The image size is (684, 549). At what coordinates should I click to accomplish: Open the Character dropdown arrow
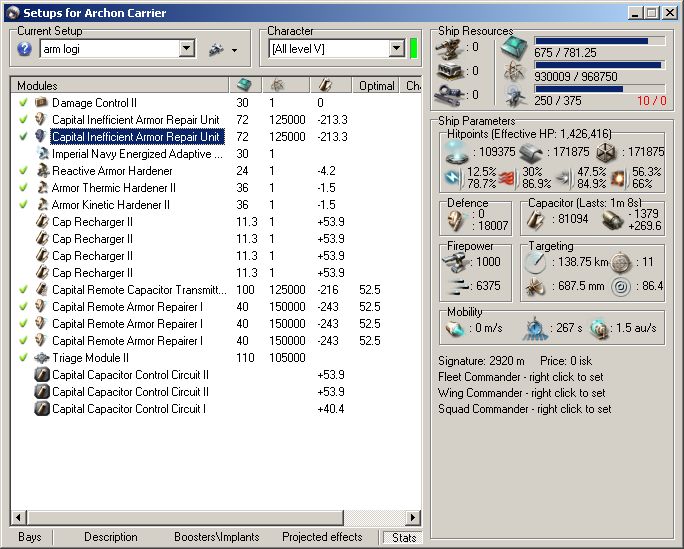pos(396,48)
